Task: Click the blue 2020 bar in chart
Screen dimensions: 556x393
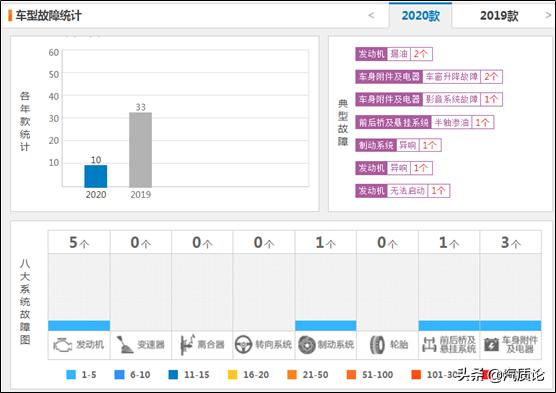Action: click(96, 176)
